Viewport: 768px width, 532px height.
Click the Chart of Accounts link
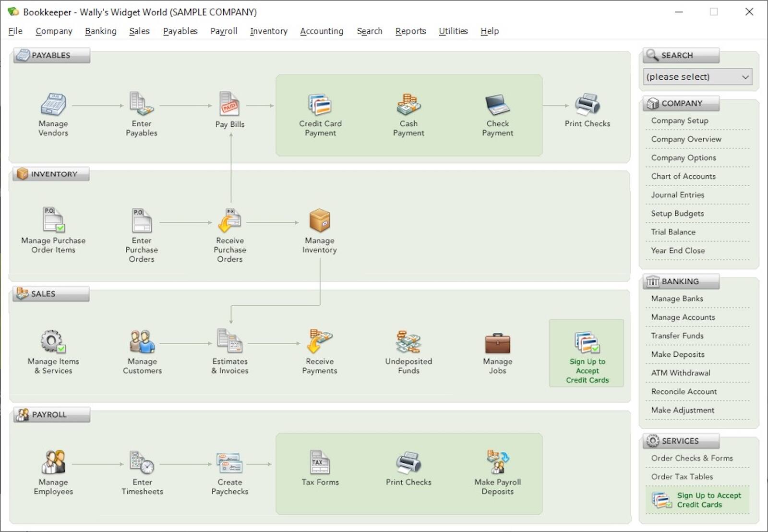click(683, 176)
